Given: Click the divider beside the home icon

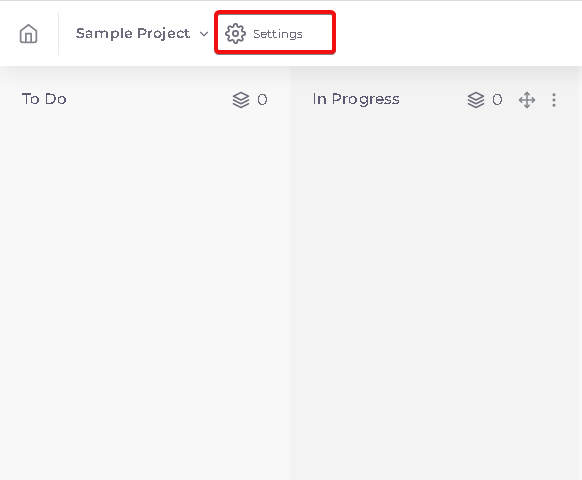Looking at the screenshot, I should (58, 33).
